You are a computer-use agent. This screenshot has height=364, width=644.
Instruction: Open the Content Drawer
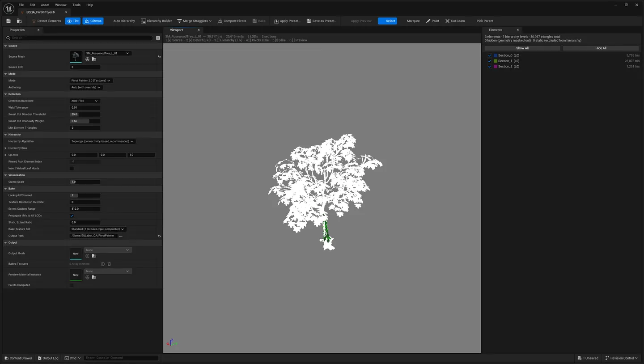[19, 358]
